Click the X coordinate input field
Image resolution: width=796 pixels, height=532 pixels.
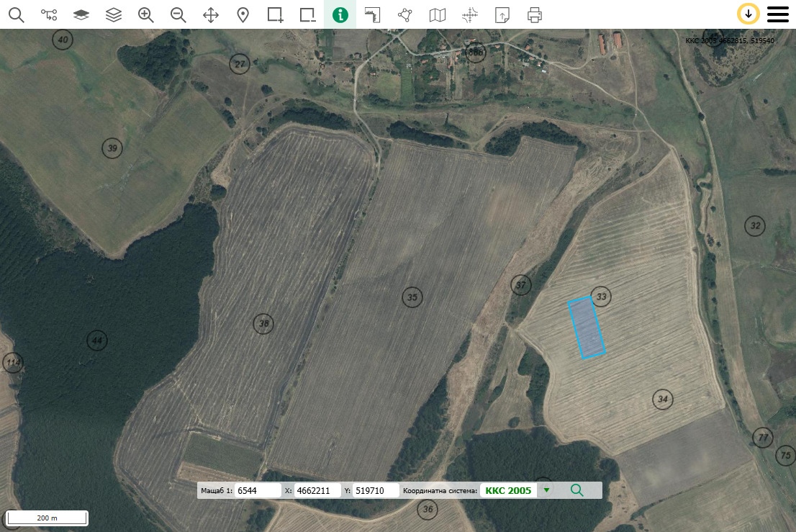pos(317,490)
